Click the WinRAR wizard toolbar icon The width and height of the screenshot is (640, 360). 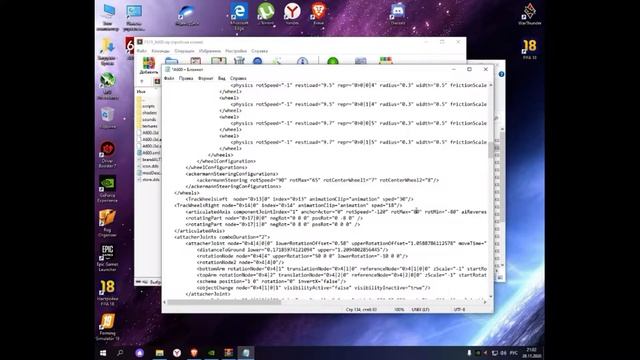[x=278, y=61]
